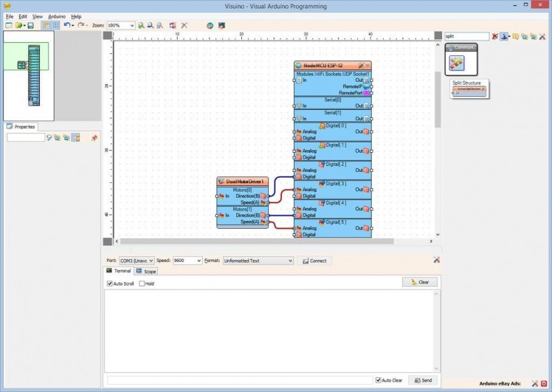Click the Save project toolbar icon

(x=30, y=25)
